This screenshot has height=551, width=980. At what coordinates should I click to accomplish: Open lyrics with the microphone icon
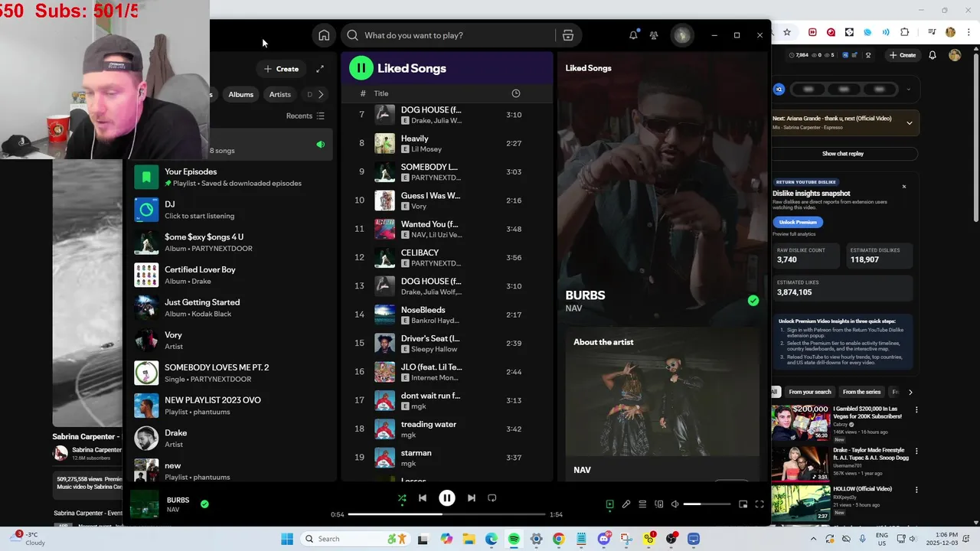(626, 504)
